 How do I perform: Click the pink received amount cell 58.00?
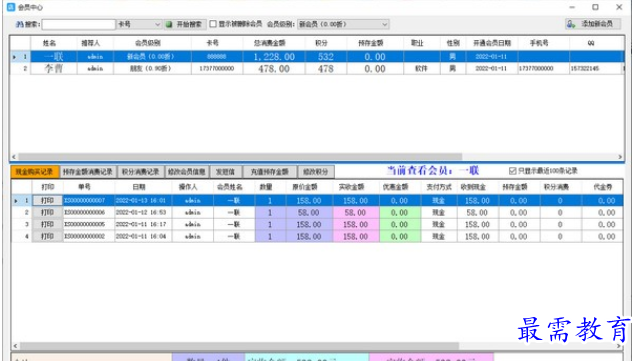[x=355, y=213]
